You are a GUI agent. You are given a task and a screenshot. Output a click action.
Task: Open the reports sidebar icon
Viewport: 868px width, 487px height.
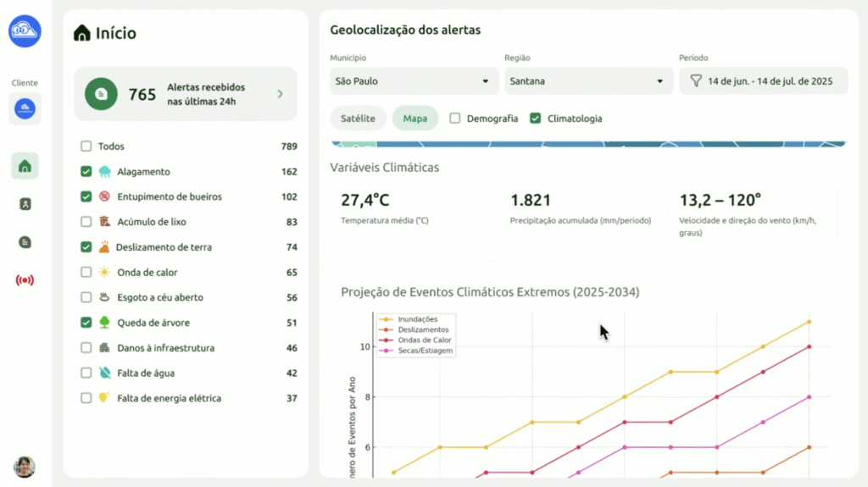point(25,242)
